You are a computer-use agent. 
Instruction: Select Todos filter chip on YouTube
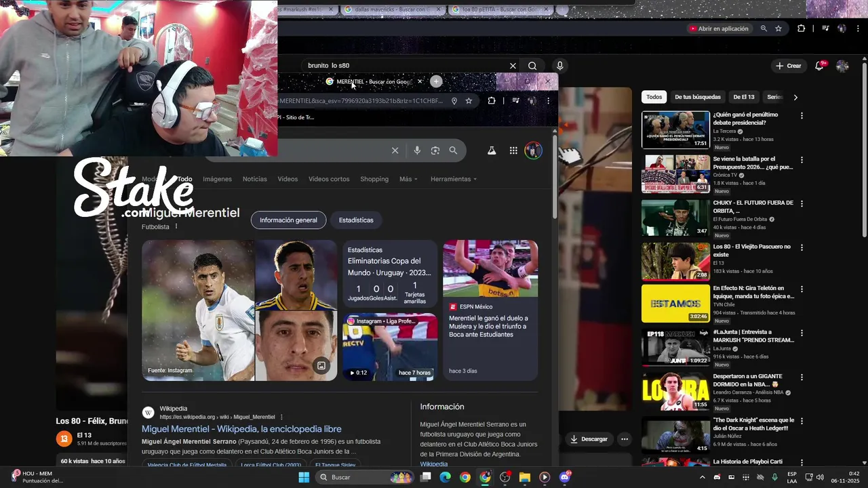[654, 97]
